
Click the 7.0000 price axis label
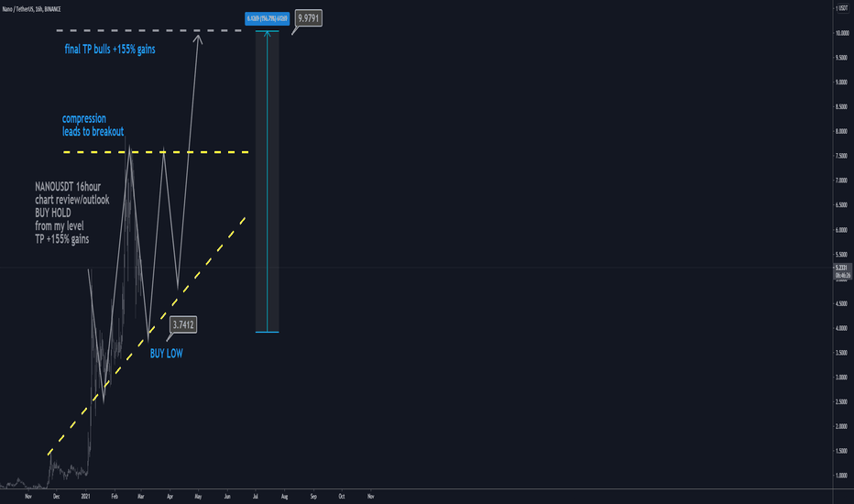pyautogui.click(x=842, y=181)
